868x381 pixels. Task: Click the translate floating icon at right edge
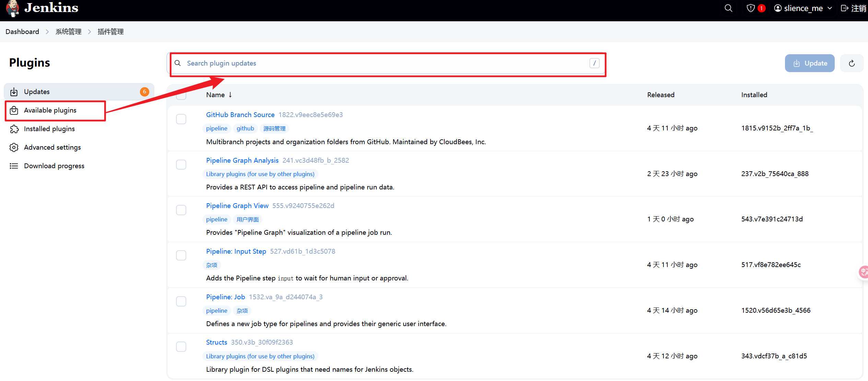tap(864, 272)
